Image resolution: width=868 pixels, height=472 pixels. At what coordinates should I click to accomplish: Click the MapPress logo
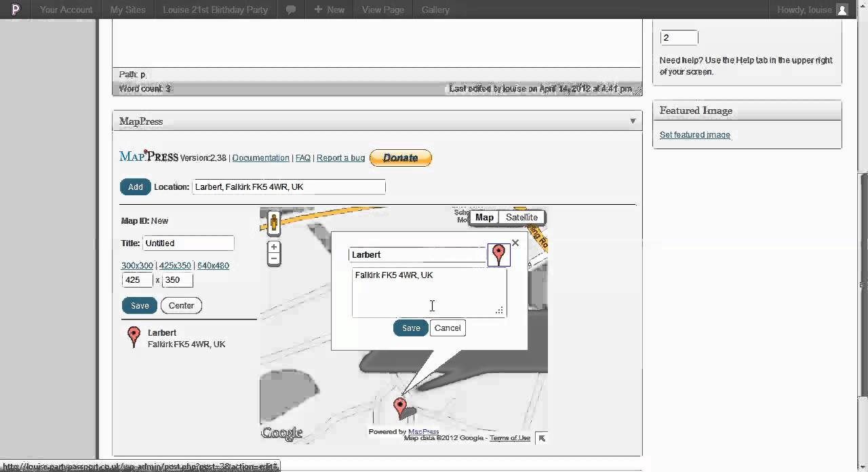click(x=149, y=157)
